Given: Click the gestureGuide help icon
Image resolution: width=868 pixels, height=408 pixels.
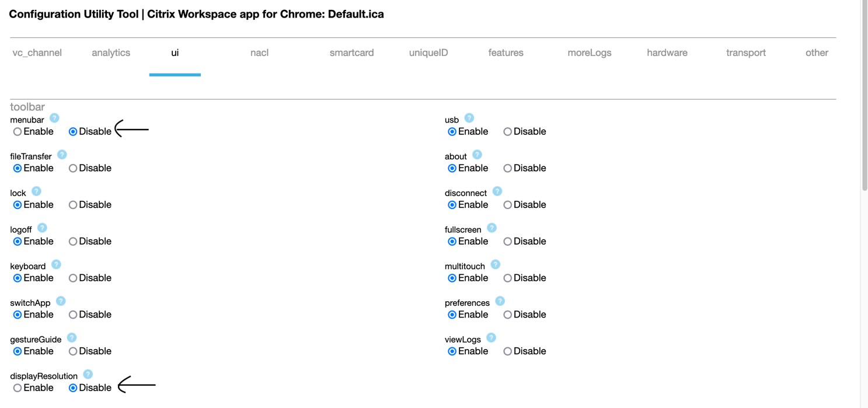Looking at the screenshot, I should tap(72, 338).
